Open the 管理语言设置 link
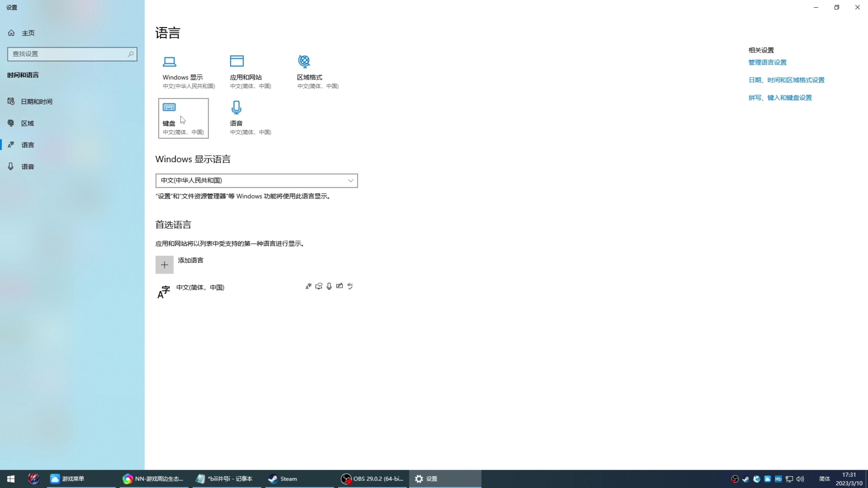This screenshot has width=868, height=488. click(767, 62)
